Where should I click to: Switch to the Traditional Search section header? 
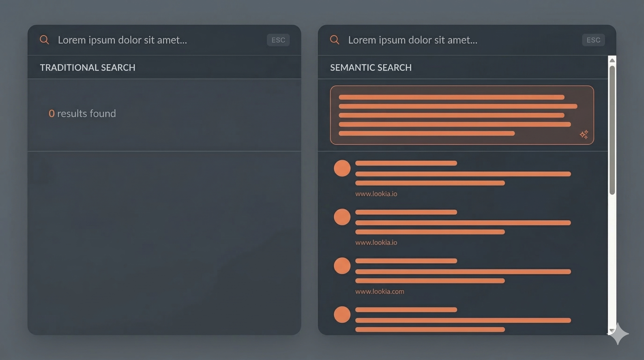tap(88, 67)
